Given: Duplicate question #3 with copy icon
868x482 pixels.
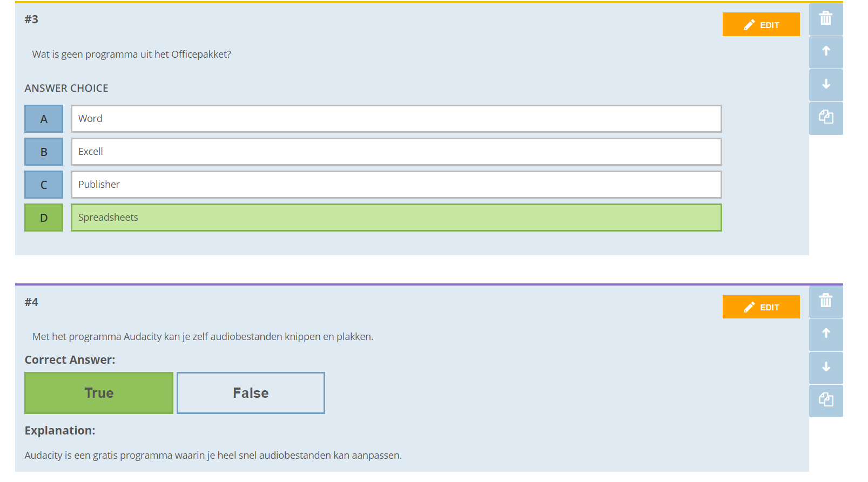Looking at the screenshot, I should [x=826, y=118].
